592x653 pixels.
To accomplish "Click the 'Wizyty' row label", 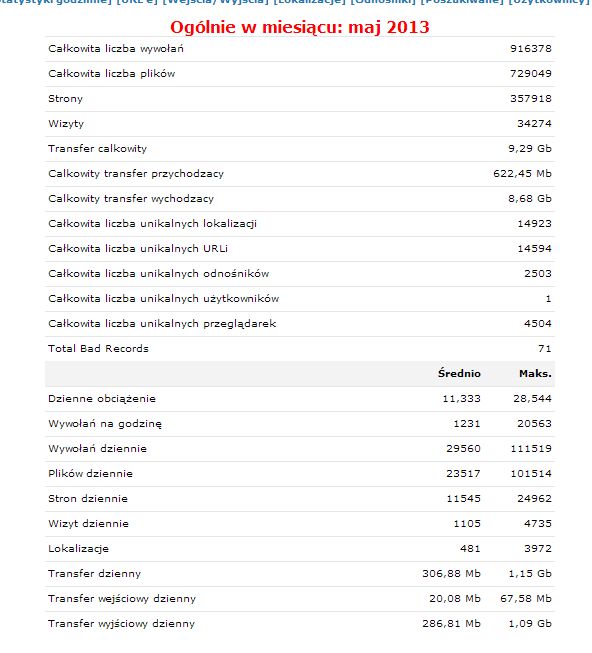I will [x=66, y=124].
